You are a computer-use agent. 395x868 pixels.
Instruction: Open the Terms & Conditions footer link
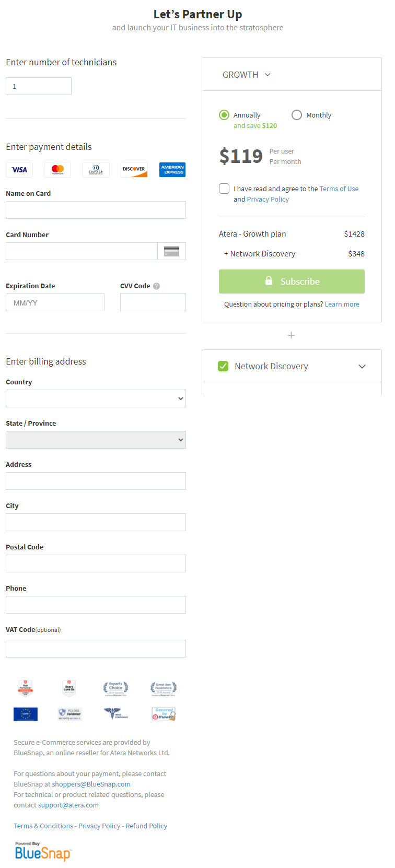(43, 826)
